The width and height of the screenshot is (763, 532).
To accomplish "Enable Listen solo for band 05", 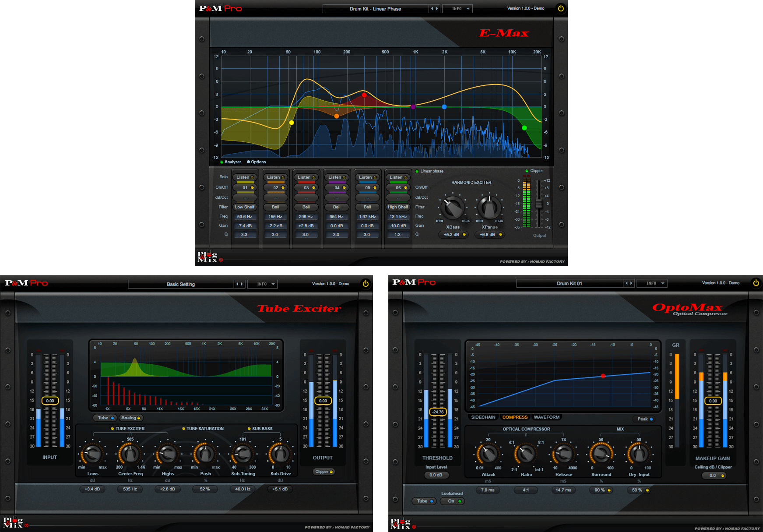I will (x=368, y=177).
